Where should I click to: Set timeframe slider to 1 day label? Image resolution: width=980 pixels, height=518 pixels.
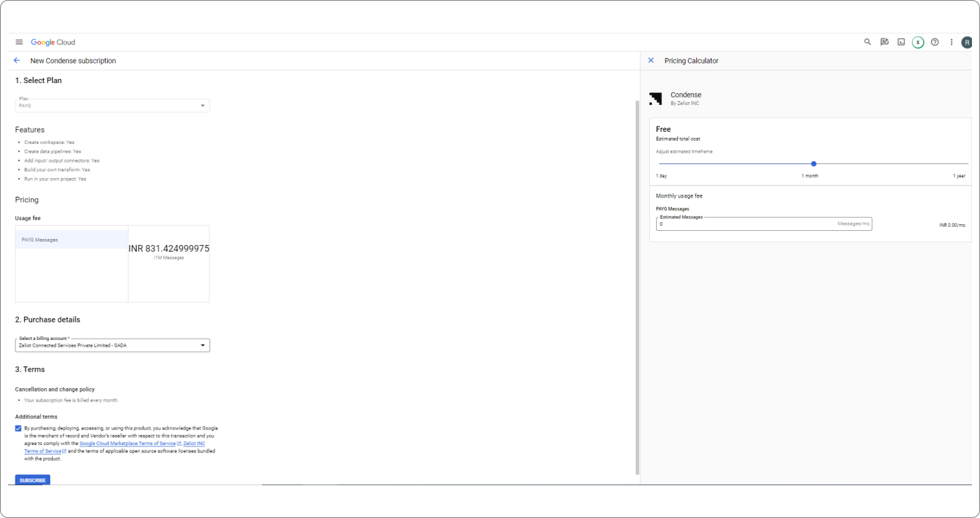(661, 176)
